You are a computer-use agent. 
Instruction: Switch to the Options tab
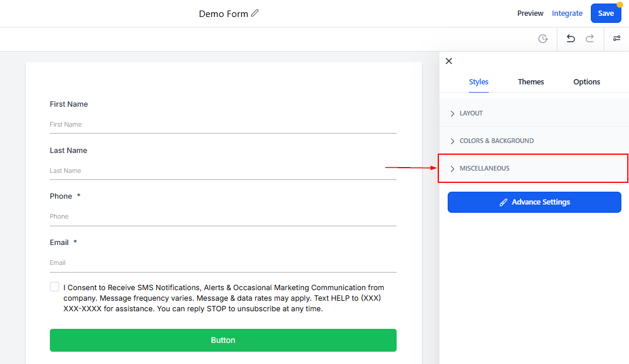pos(586,82)
